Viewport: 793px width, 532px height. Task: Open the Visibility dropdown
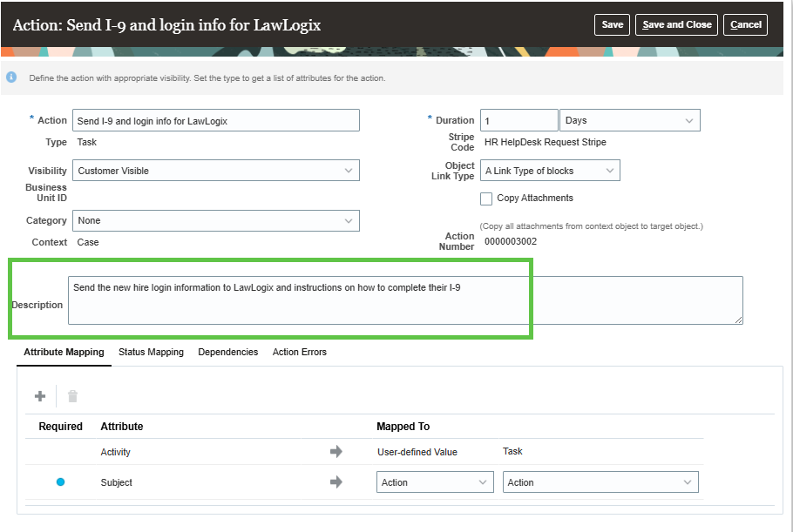click(x=216, y=171)
